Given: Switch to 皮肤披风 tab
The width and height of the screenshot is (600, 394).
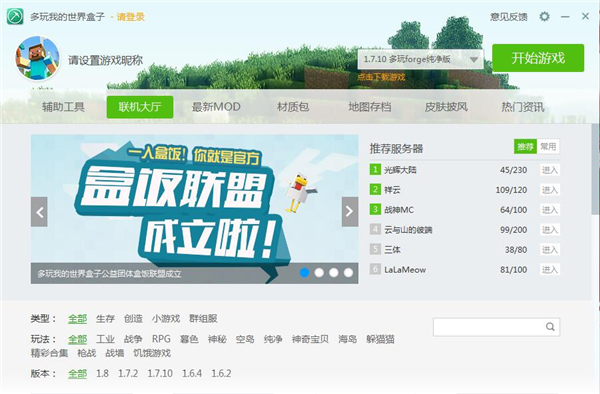Looking at the screenshot, I should [x=446, y=107].
